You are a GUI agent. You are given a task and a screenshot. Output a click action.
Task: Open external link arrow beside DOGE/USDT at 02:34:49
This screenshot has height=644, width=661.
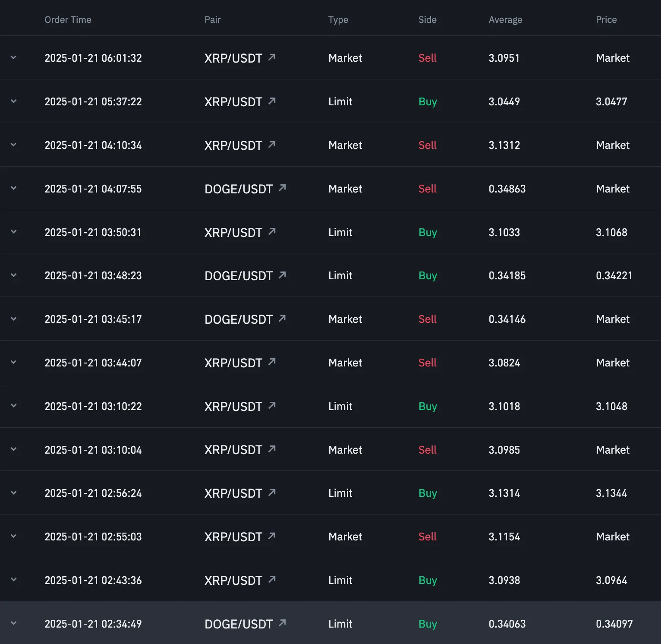tap(282, 623)
